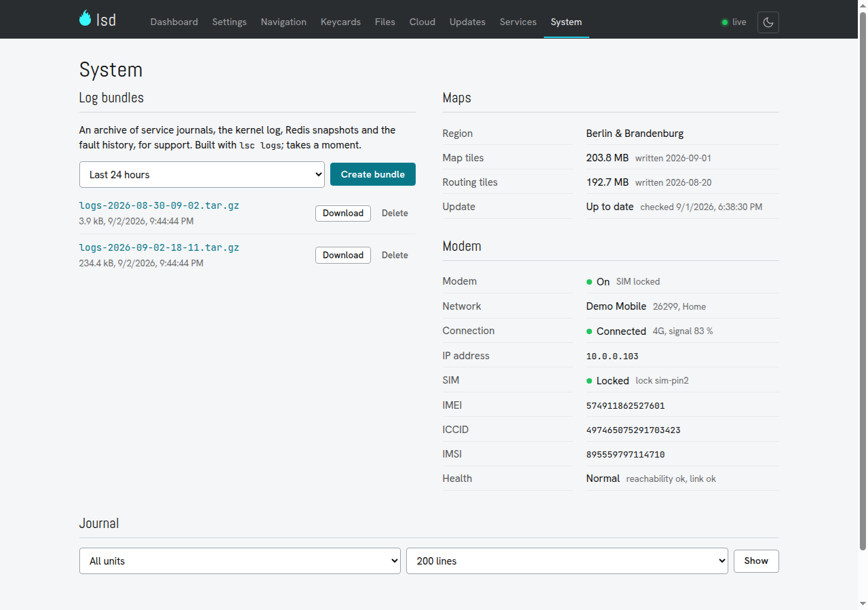Click the Connected status text
Screen dimensions: 868x610
pos(621,331)
